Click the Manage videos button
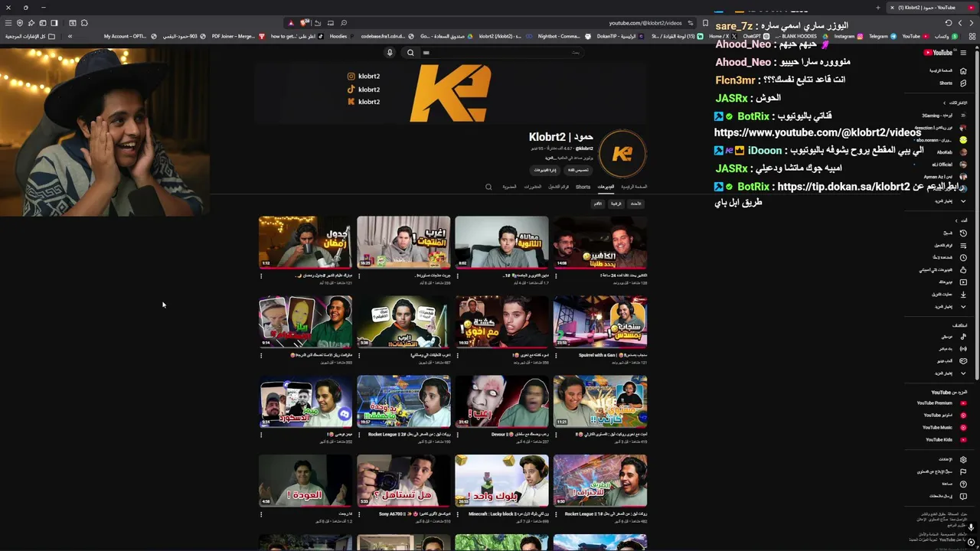Screen dimensions: 980x551 point(545,170)
